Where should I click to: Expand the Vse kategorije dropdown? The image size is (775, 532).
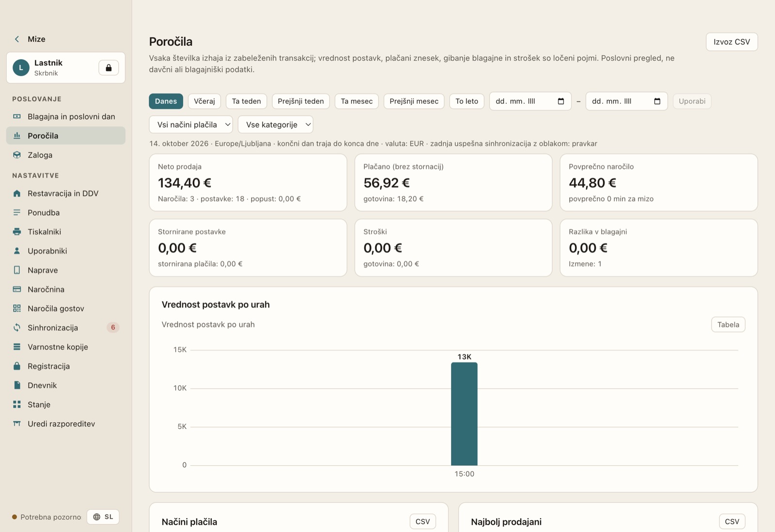[x=276, y=125]
